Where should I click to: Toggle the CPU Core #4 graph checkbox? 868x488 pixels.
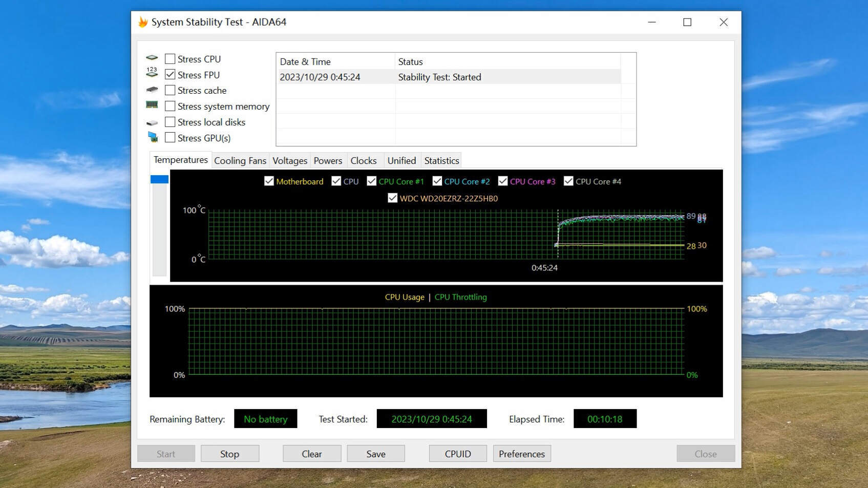[568, 181]
